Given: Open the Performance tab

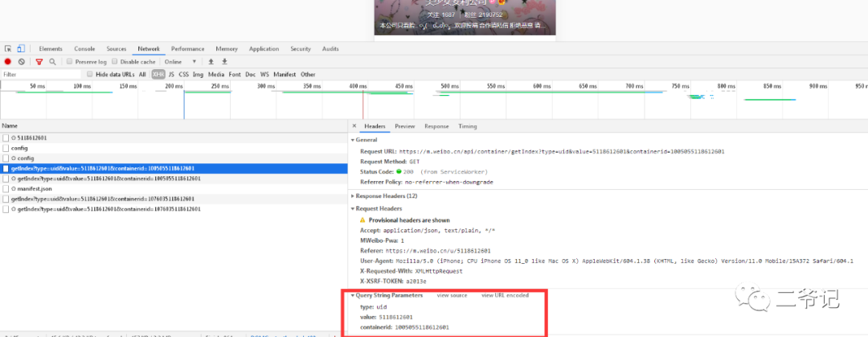Looking at the screenshot, I should pyautogui.click(x=187, y=49).
